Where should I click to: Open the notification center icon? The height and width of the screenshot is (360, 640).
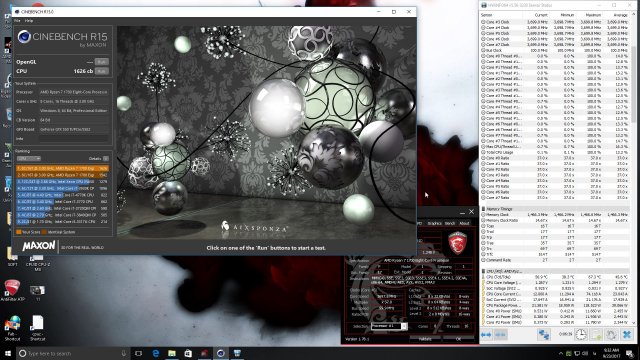[x=631, y=353]
